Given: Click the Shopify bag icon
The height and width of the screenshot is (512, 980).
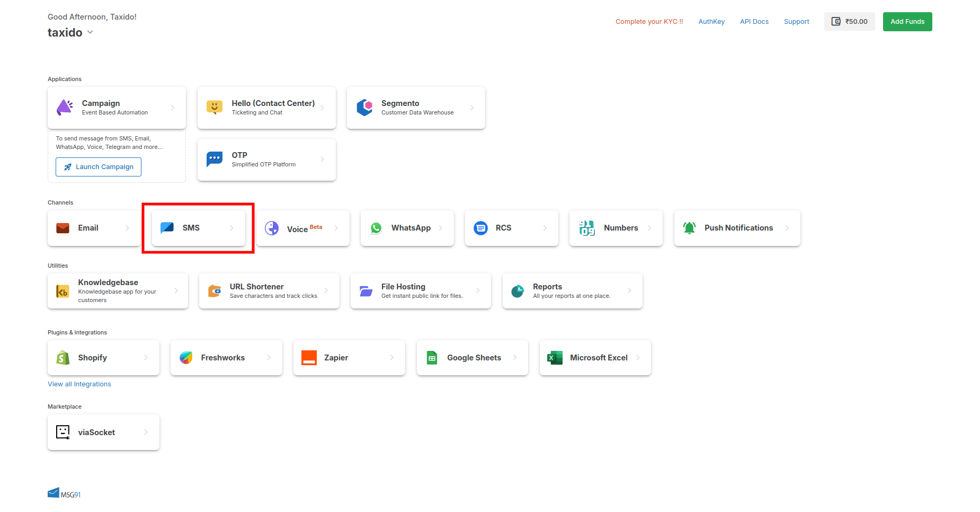Looking at the screenshot, I should 63,358.
